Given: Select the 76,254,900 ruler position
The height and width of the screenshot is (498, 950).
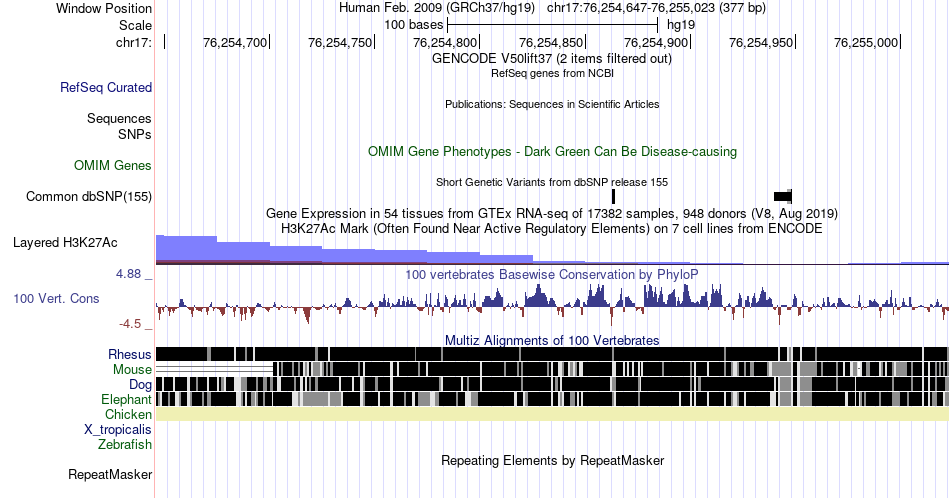Looking at the screenshot, I should 656,42.
